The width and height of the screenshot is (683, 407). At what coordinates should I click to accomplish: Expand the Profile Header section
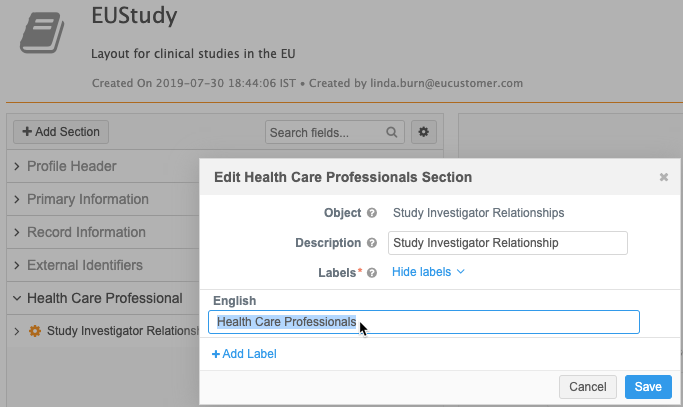click(17, 166)
